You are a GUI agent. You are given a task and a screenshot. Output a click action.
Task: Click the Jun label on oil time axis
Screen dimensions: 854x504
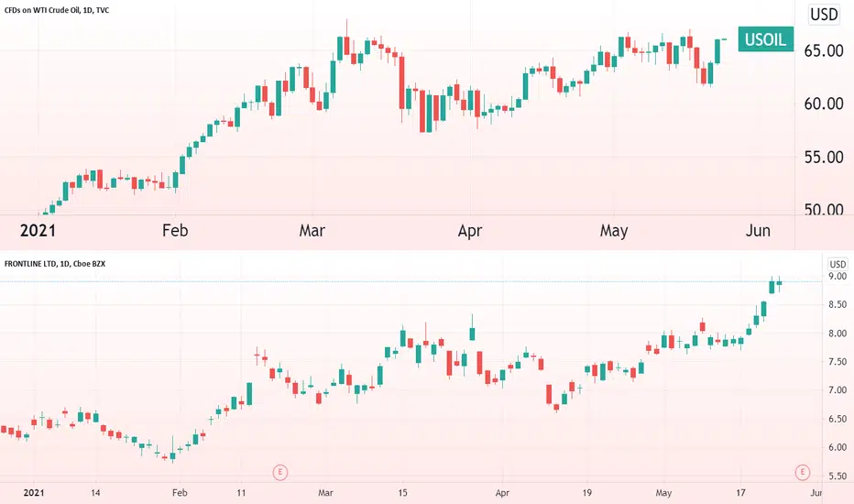tap(758, 231)
